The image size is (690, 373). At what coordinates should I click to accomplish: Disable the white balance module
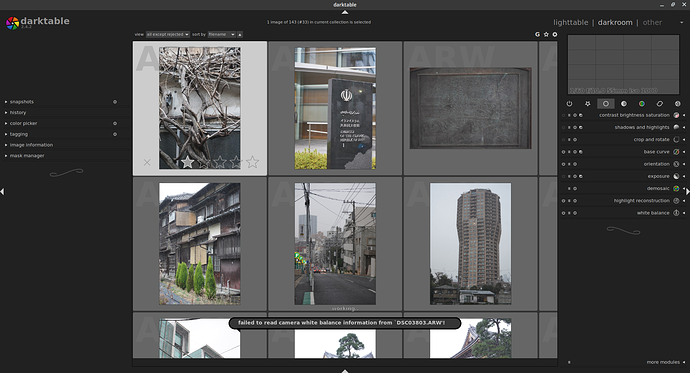[x=563, y=213]
